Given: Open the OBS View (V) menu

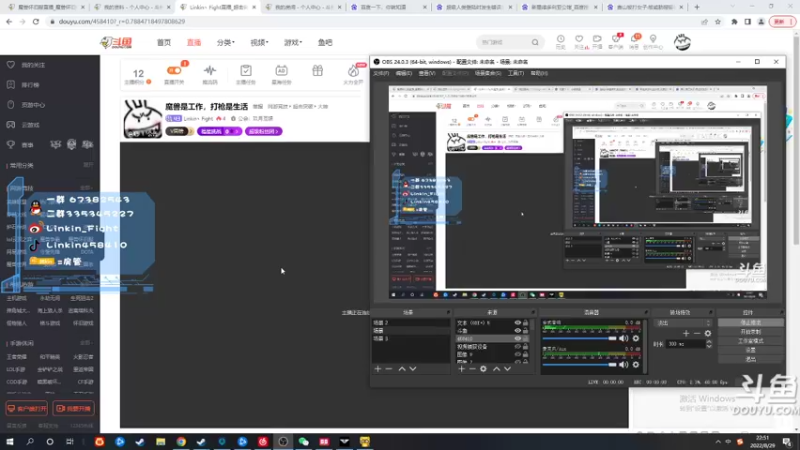Looking at the screenshot, I should coord(427,73).
